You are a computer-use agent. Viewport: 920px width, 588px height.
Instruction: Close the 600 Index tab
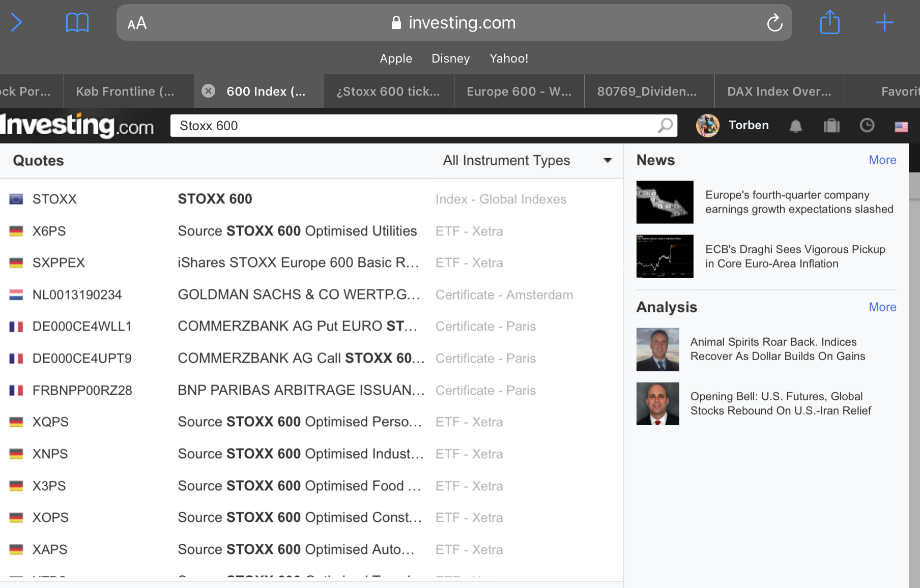(208, 91)
